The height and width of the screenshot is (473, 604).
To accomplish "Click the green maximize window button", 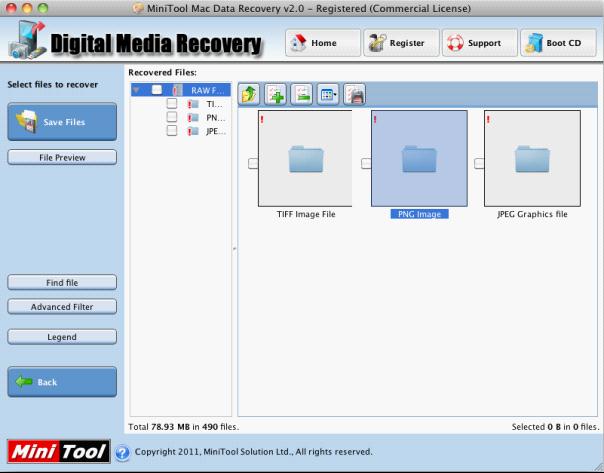I will [x=42, y=8].
